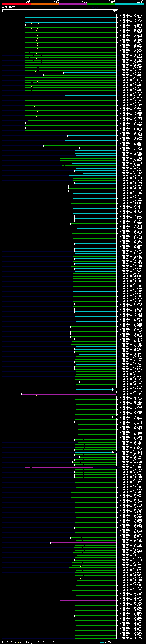The width and height of the screenshot is (146, 644).
Task: Select the UniRef100_P31691 label
Action: point(131,70)
